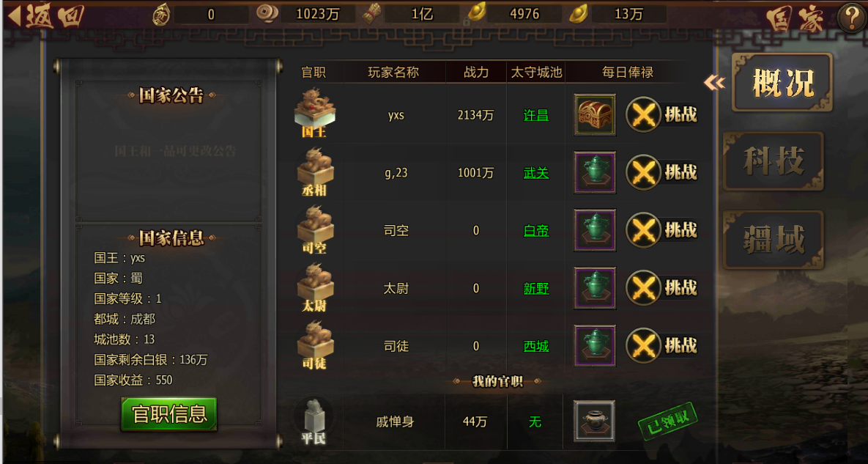Click the 平民 white seal icon

[x=314, y=422]
